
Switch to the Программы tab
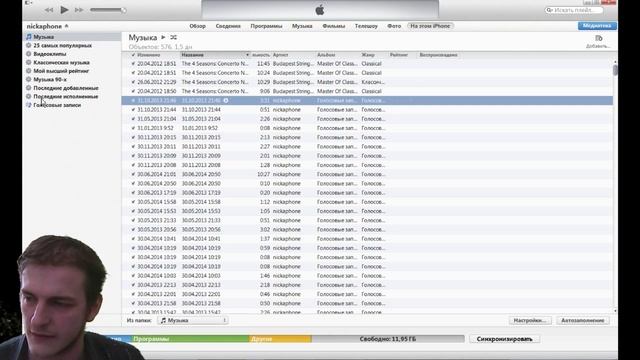(x=266, y=26)
